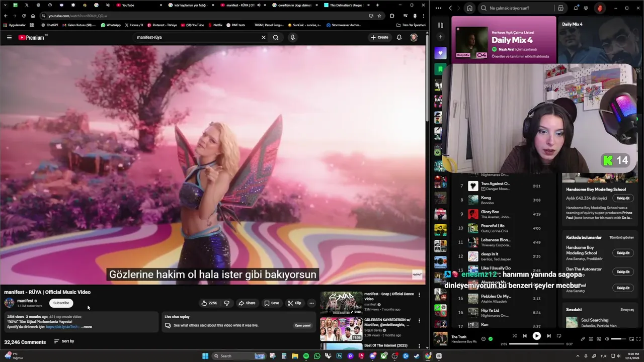
Task: Open the comments Sort by menu
Action: pyautogui.click(x=64, y=341)
